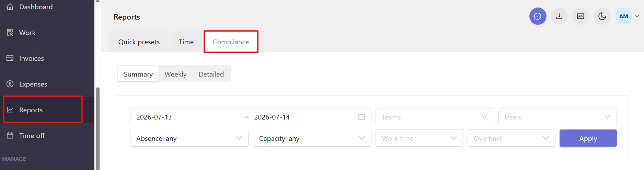Viewport: 644px width, 170px height.
Task: Switch to the Detailed view
Action: coord(211,74)
